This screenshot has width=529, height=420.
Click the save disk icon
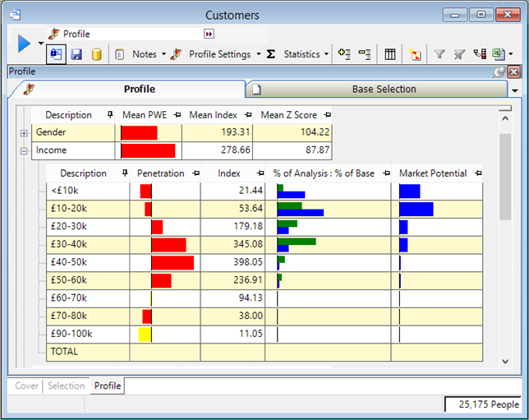click(x=76, y=54)
